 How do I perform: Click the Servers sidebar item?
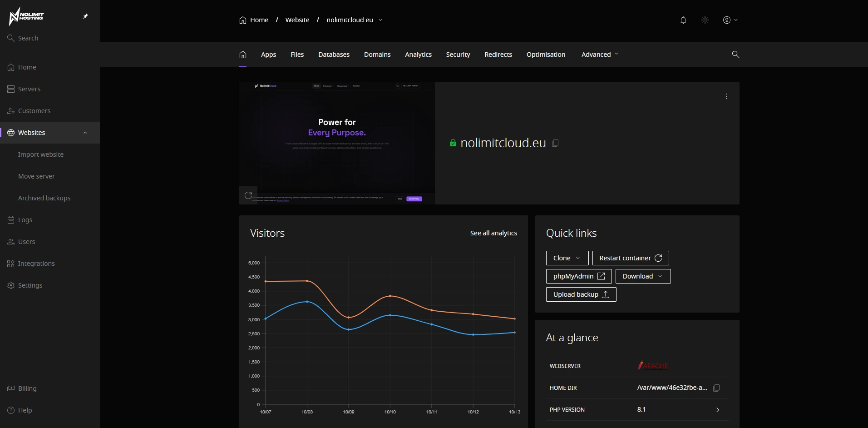pyautogui.click(x=50, y=89)
